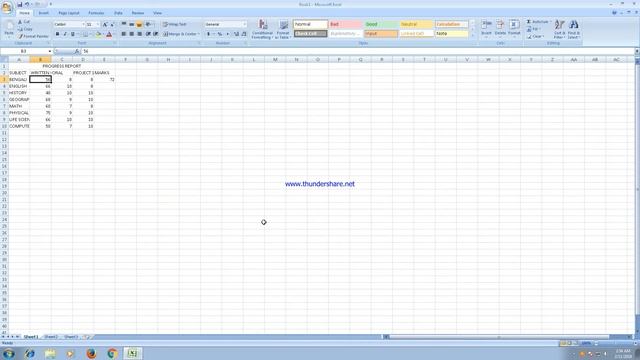Switch to Page Layout ribbon tab
The height and width of the screenshot is (360, 640).
coord(69,13)
